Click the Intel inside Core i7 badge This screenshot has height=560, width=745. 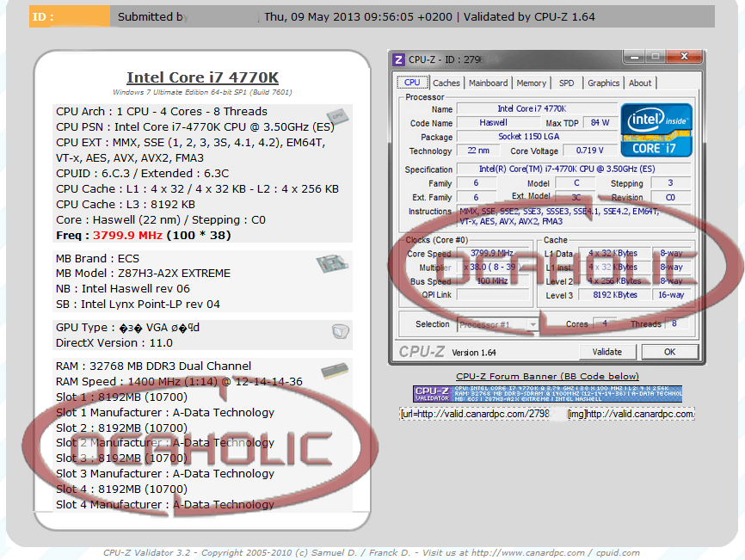click(x=656, y=130)
